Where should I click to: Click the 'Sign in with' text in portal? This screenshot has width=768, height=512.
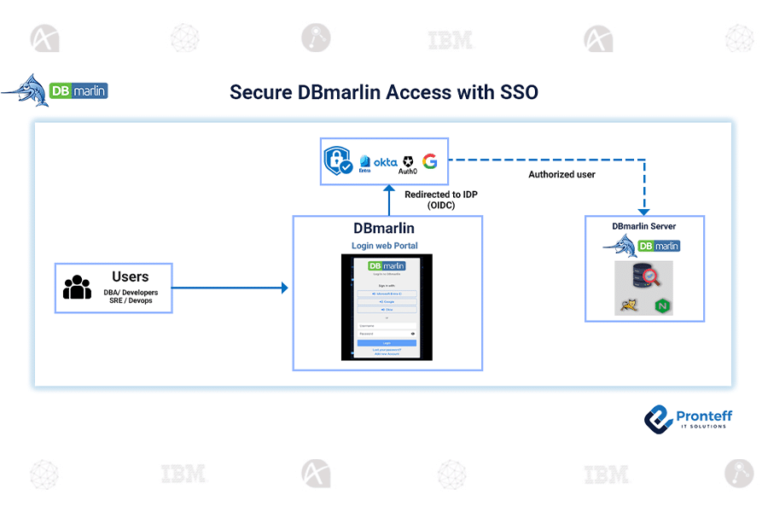click(387, 286)
